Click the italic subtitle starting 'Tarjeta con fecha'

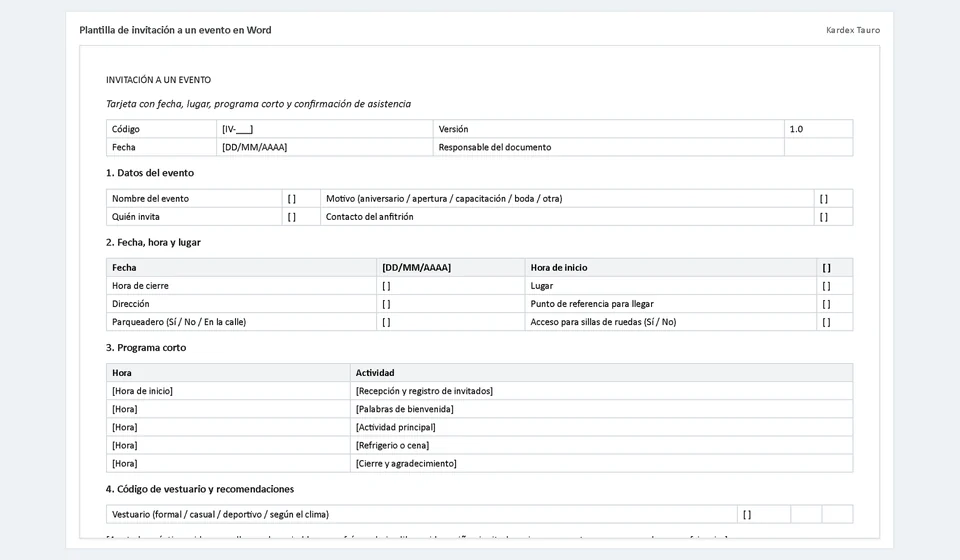click(x=258, y=104)
